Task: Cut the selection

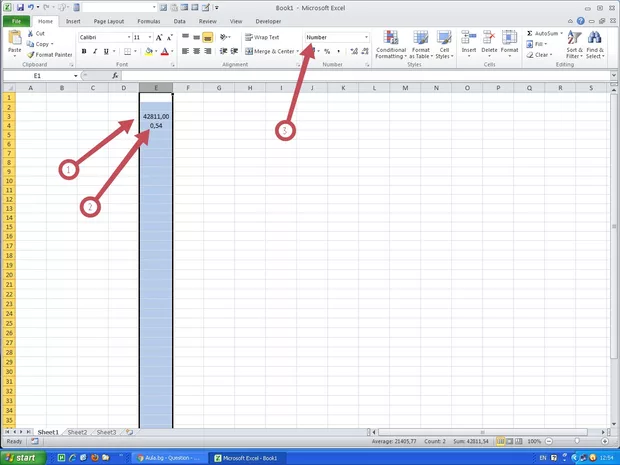Action: point(36,34)
